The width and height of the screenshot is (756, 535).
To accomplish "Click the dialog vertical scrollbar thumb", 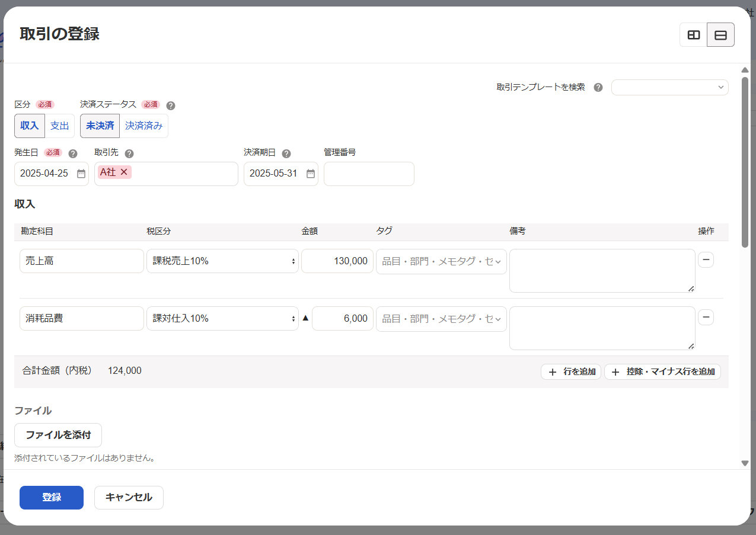I will click(745, 162).
